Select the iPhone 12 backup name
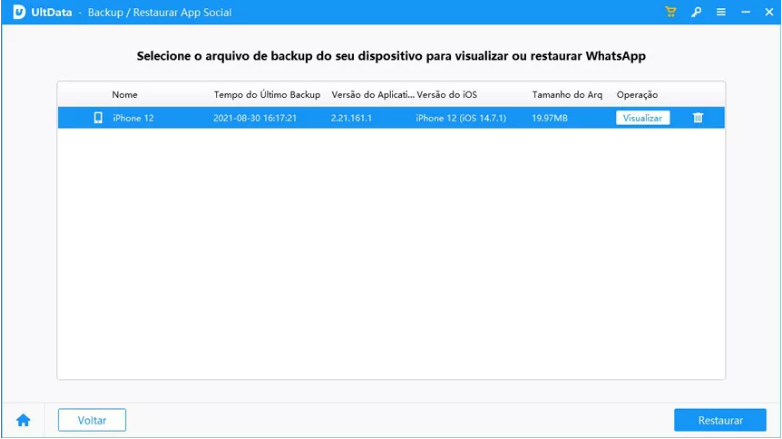This screenshot has height=439, width=782. [133, 118]
